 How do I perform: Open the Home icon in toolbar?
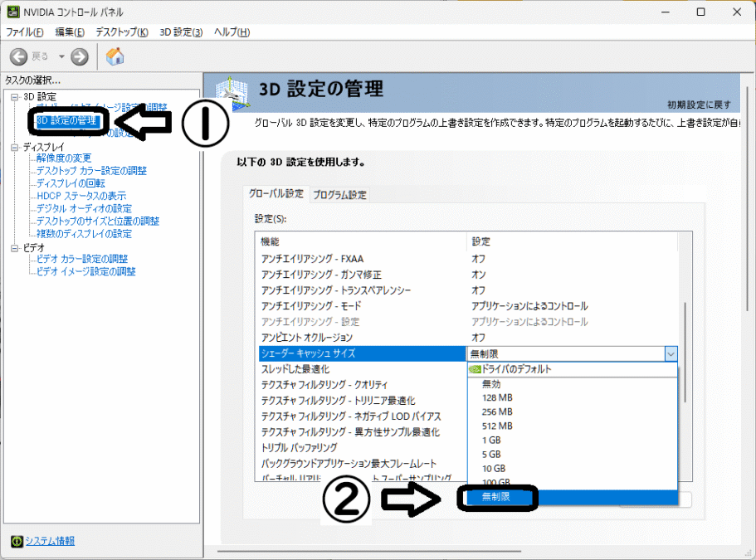115,56
